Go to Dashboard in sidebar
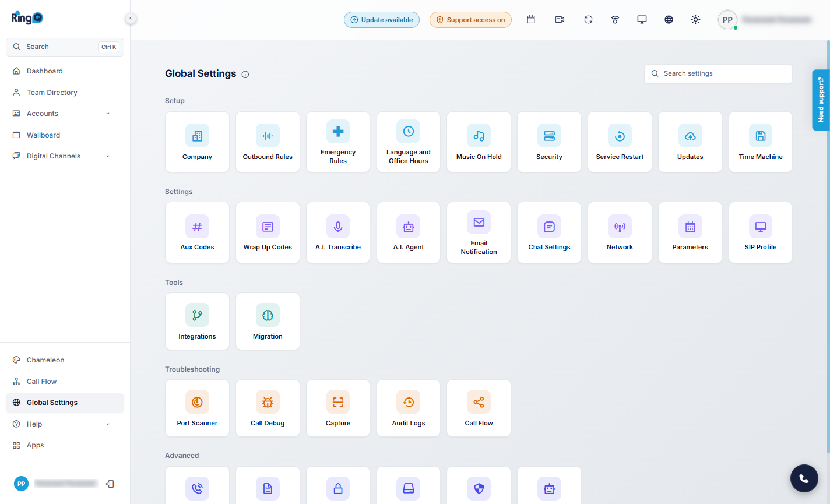 coord(65,71)
